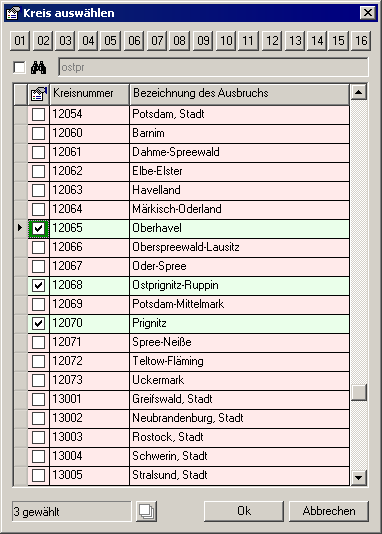This screenshot has height=534, width=382.
Task: Select state filter button 13
Action: (x=295, y=41)
